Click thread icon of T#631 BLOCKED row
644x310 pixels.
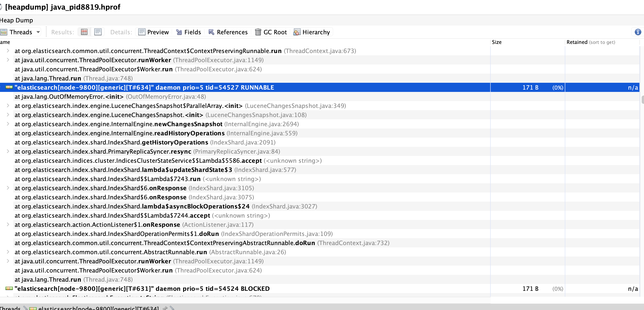pos(9,289)
